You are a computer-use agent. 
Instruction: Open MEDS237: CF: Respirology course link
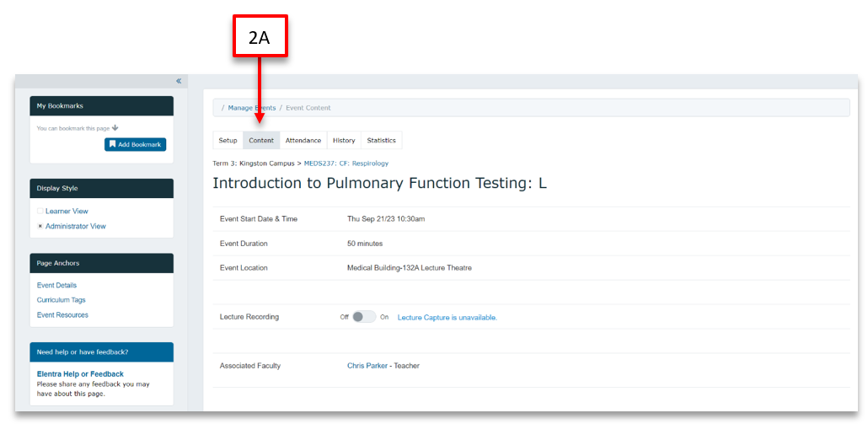pyautogui.click(x=346, y=164)
